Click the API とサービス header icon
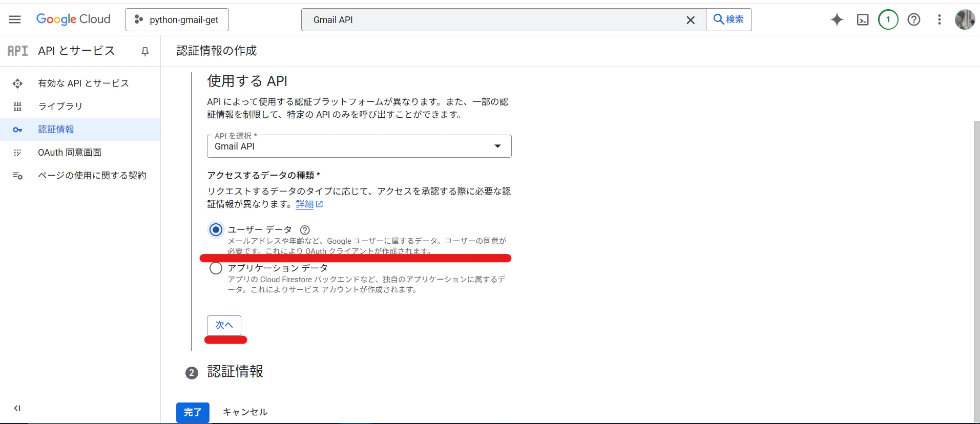 click(17, 51)
